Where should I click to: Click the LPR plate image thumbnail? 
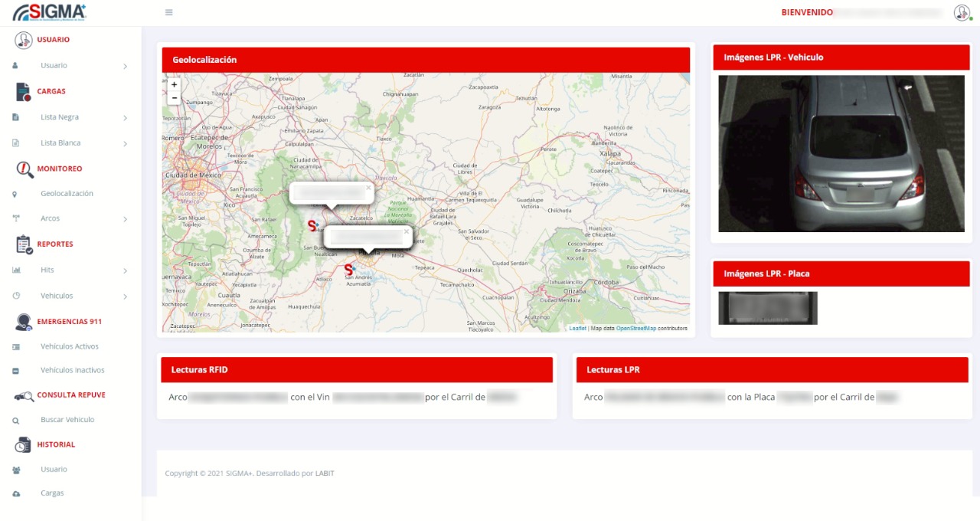coord(767,308)
